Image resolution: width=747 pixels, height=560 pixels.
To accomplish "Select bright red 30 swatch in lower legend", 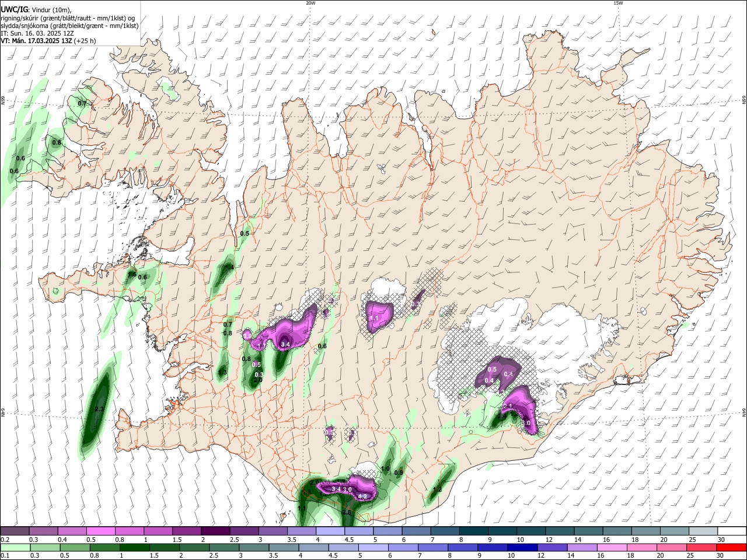I will coord(731,547).
